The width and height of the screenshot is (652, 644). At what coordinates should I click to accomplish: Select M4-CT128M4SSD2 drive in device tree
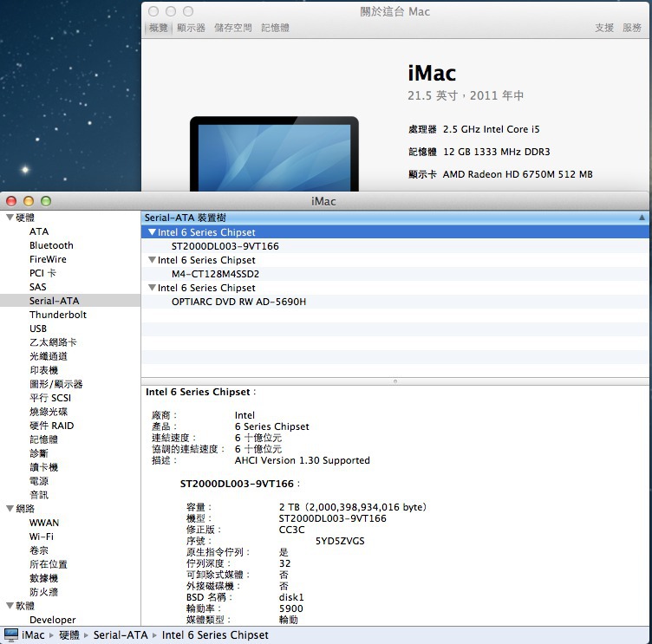coord(215,274)
